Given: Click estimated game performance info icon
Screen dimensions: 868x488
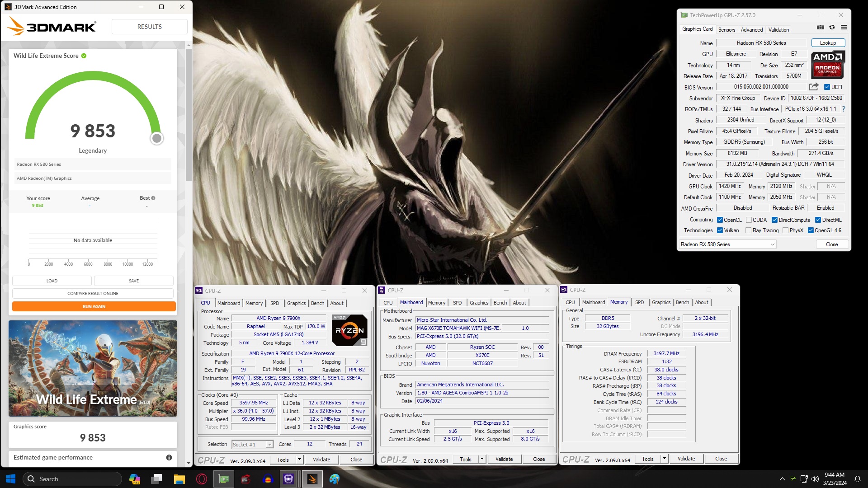Looking at the screenshot, I should (x=169, y=457).
